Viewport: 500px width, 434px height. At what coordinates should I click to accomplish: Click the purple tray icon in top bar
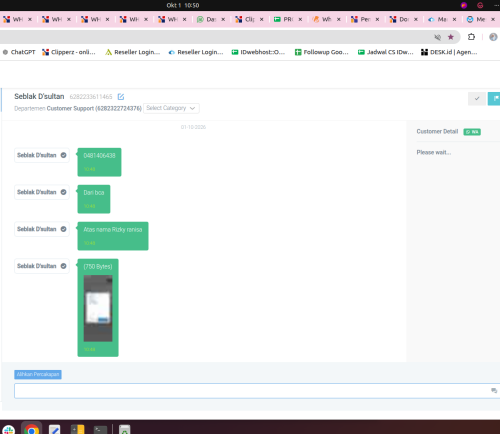[x=464, y=5]
